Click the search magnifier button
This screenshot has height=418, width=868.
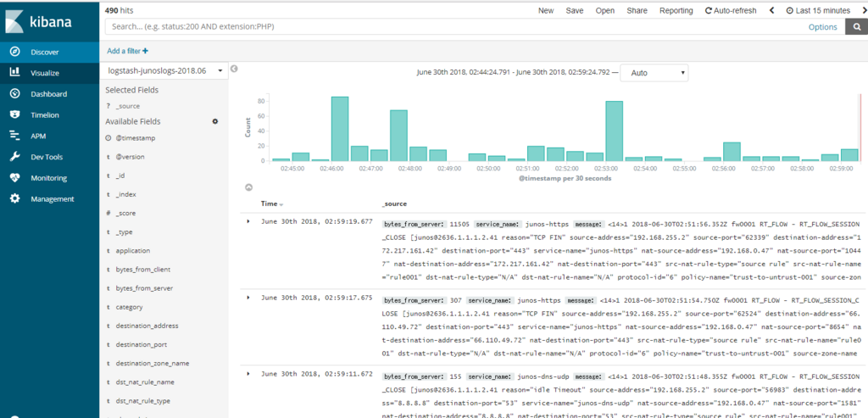click(856, 26)
